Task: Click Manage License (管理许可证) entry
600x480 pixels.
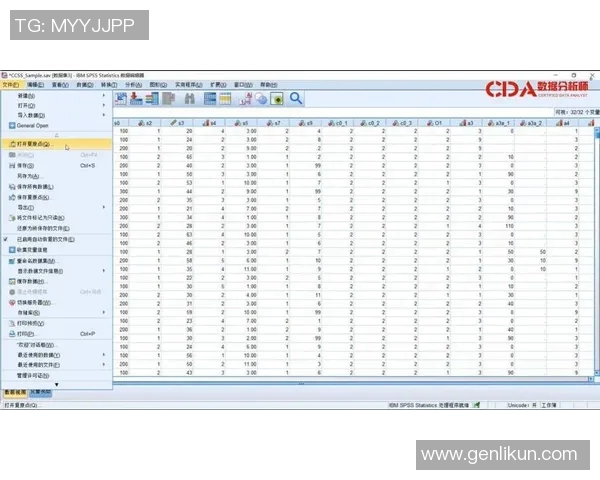Action: pos(38,376)
